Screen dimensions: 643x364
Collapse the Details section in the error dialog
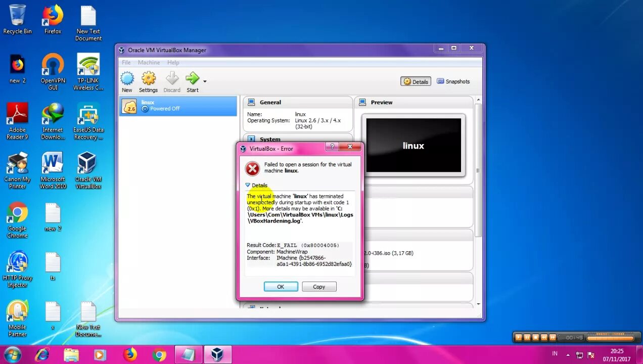(x=256, y=185)
